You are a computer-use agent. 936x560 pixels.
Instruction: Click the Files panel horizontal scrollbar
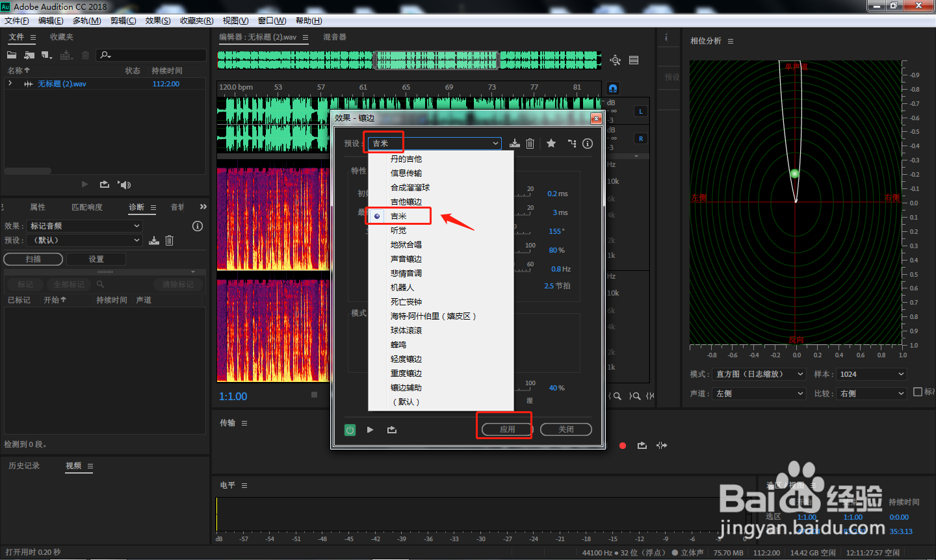[28, 172]
